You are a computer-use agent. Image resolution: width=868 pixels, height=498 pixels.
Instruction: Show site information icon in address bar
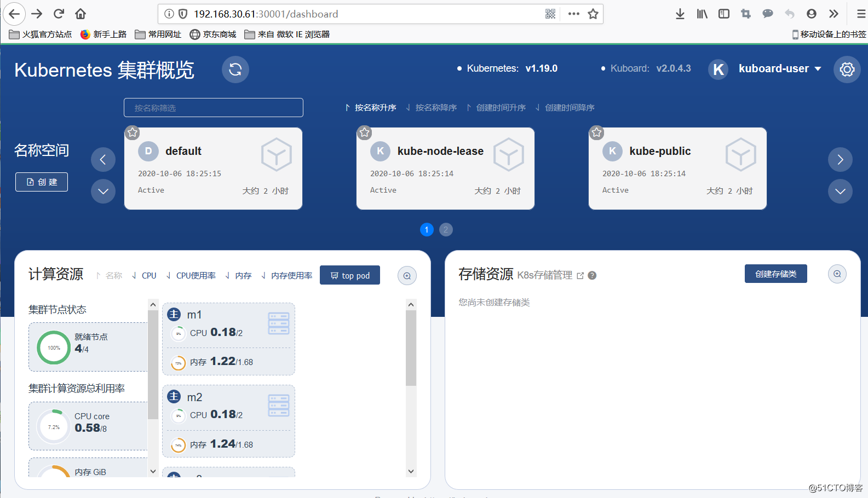point(169,14)
